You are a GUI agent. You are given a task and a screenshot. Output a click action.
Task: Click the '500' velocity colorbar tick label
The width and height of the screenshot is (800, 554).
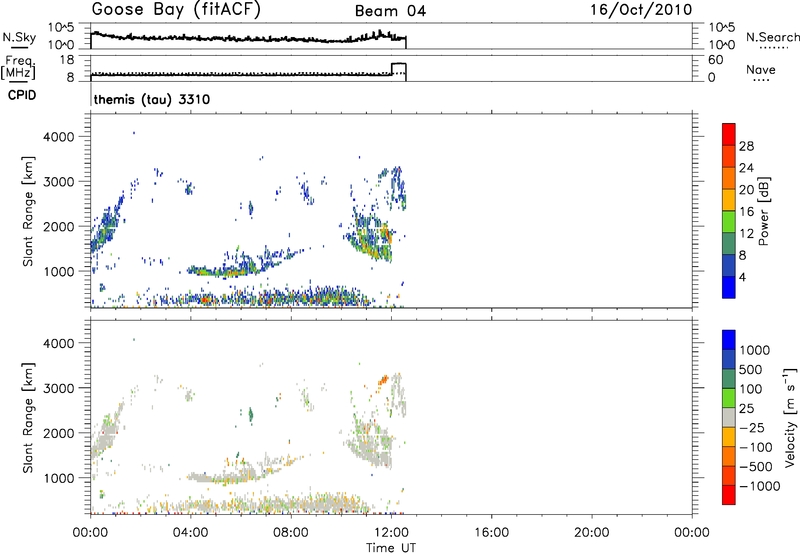[x=751, y=370]
